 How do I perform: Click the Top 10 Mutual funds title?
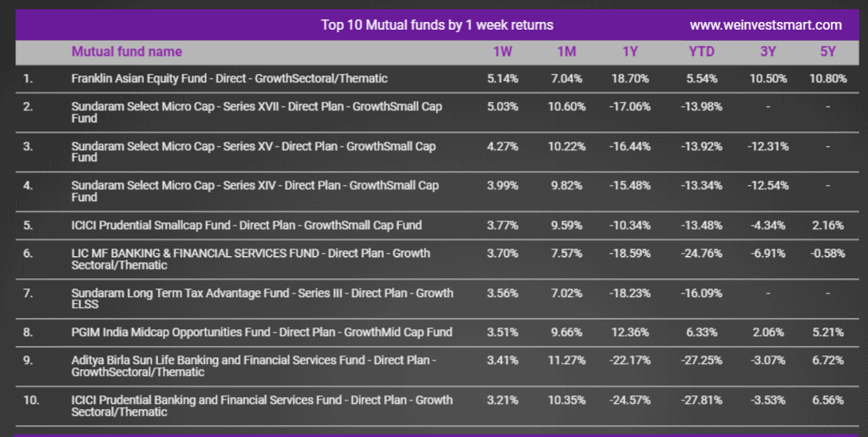437,25
